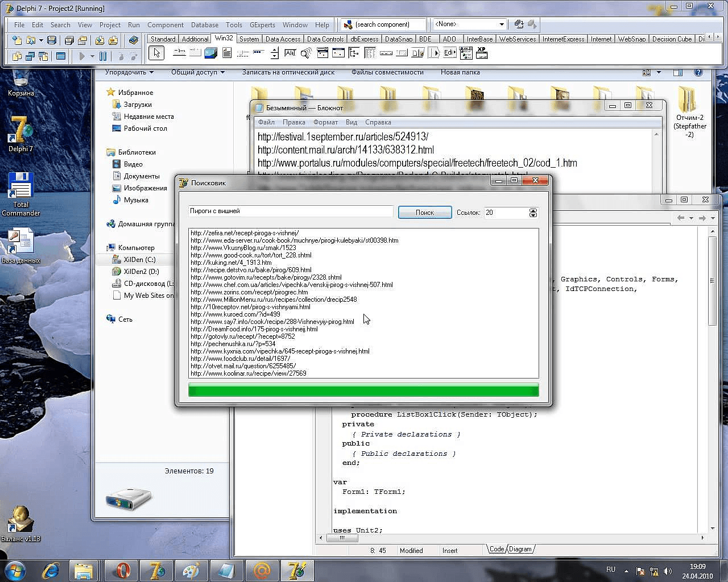The image size is (728, 582).
Task: Open the Общий доступ dropdown in Explorer
Action: [x=198, y=73]
